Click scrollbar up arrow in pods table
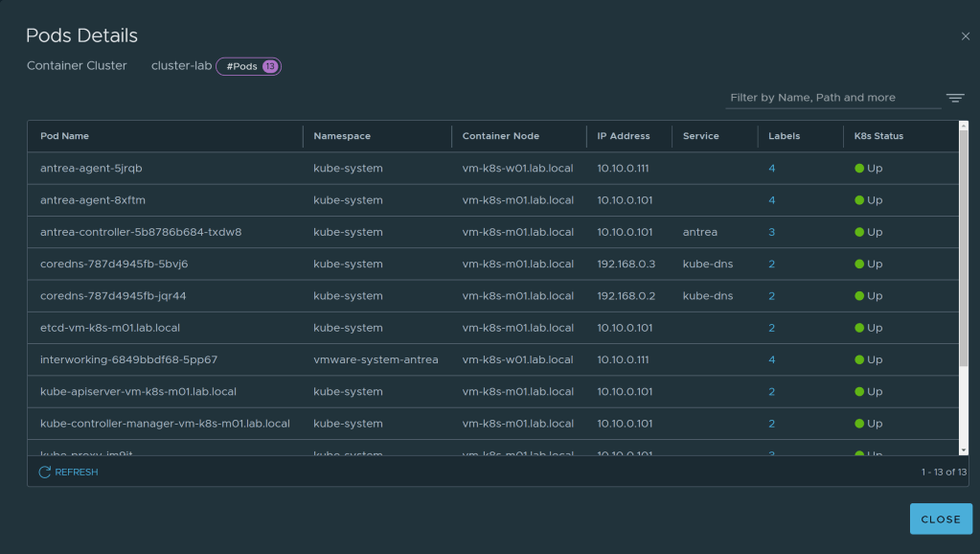 coord(964,127)
